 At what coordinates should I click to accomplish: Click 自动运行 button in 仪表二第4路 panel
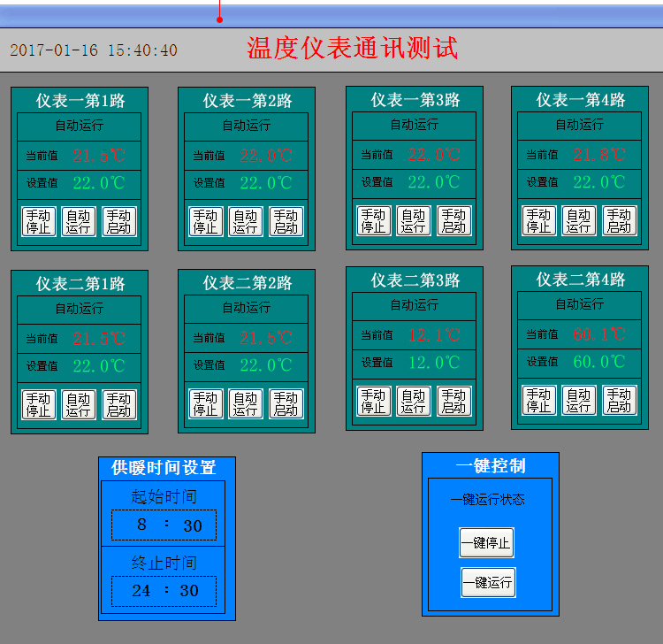click(x=579, y=400)
